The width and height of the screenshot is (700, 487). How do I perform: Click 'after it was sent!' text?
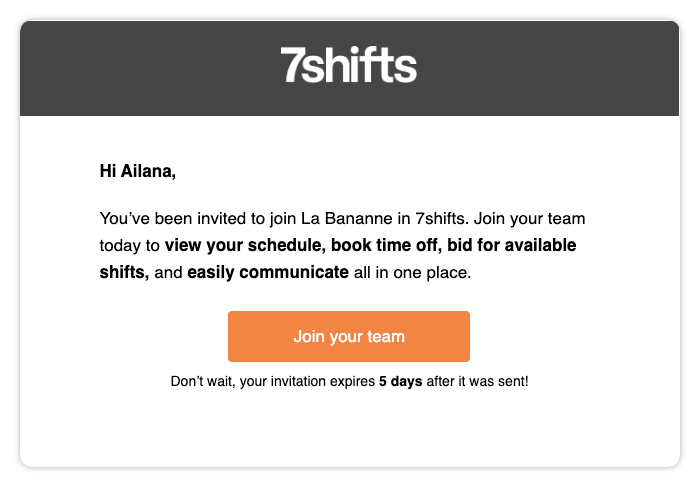(x=477, y=382)
